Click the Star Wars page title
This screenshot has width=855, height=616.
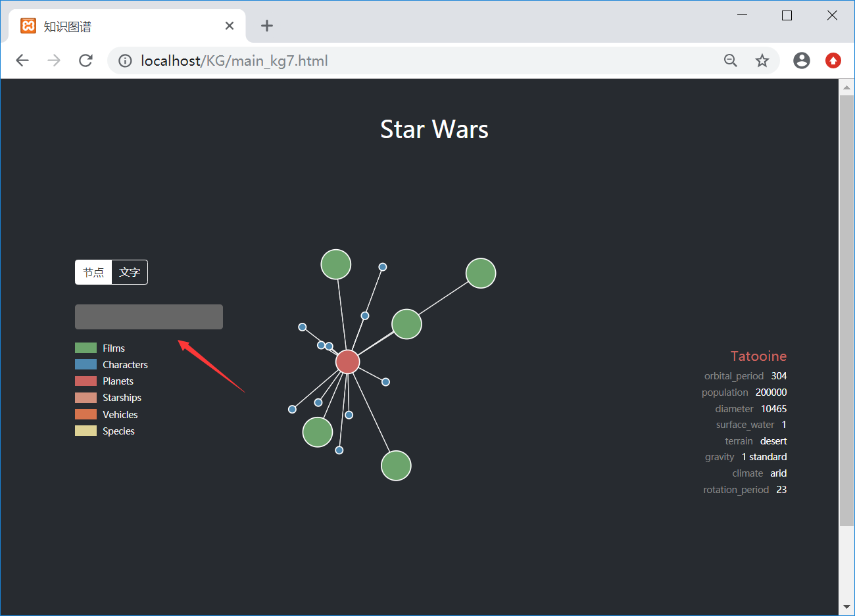point(434,130)
